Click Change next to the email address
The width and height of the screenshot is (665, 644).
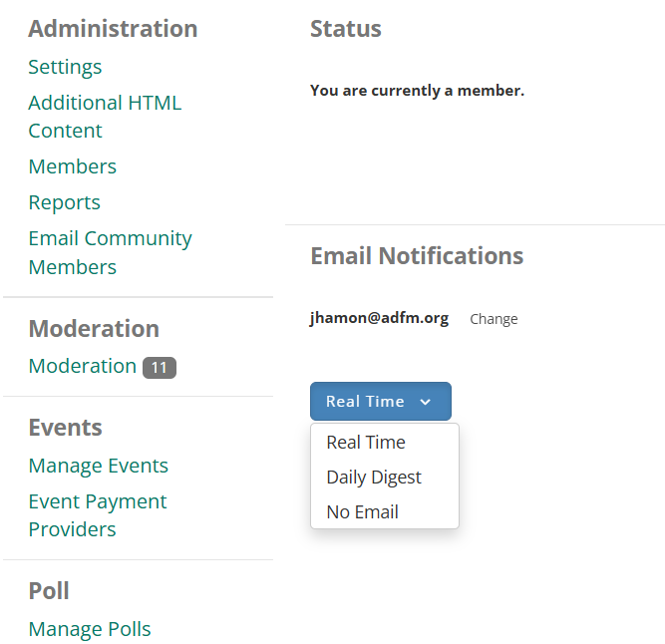pyautogui.click(x=494, y=319)
